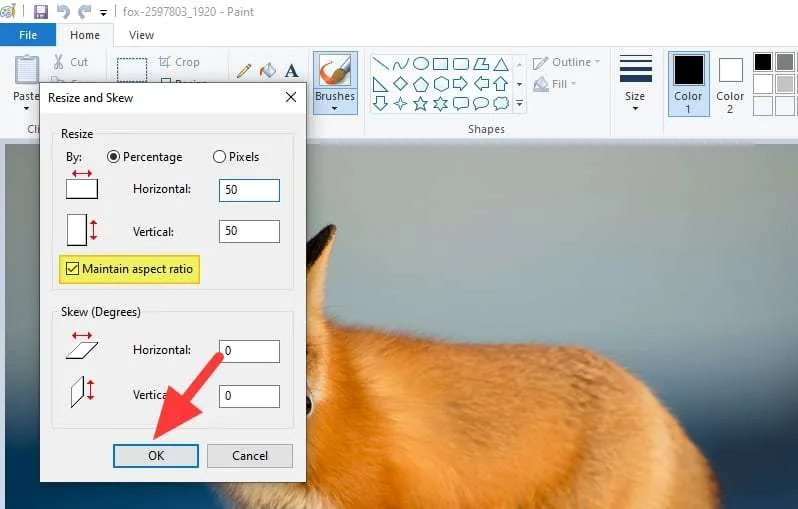Click the Skew Horizontal degrees field
The image size is (798, 509).
(x=249, y=351)
